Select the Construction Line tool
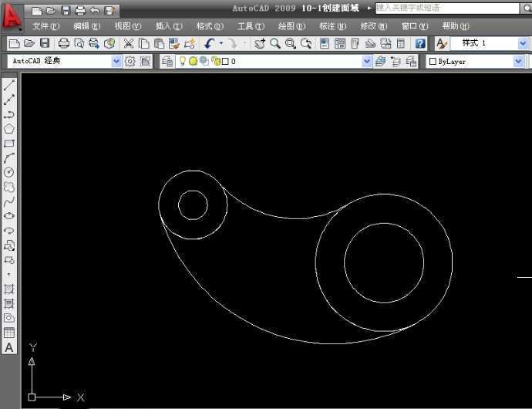This screenshot has height=409, width=532. coord(9,100)
